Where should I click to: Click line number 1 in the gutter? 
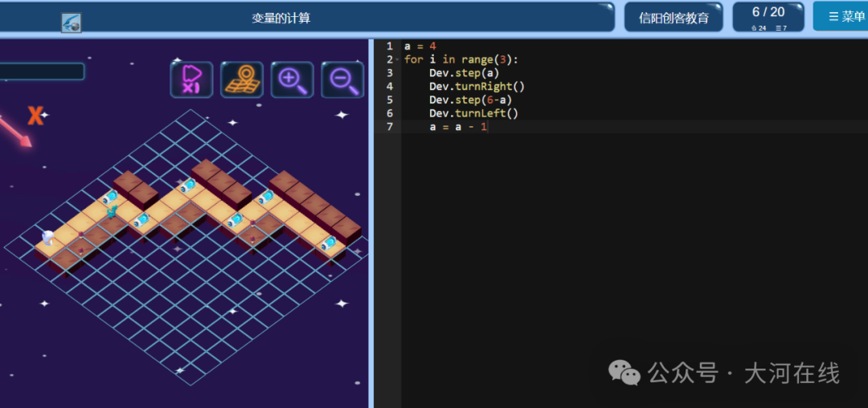390,46
